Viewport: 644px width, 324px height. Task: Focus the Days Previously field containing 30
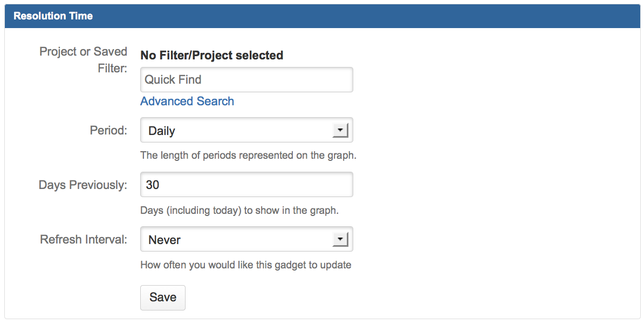[x=246, y=185]
